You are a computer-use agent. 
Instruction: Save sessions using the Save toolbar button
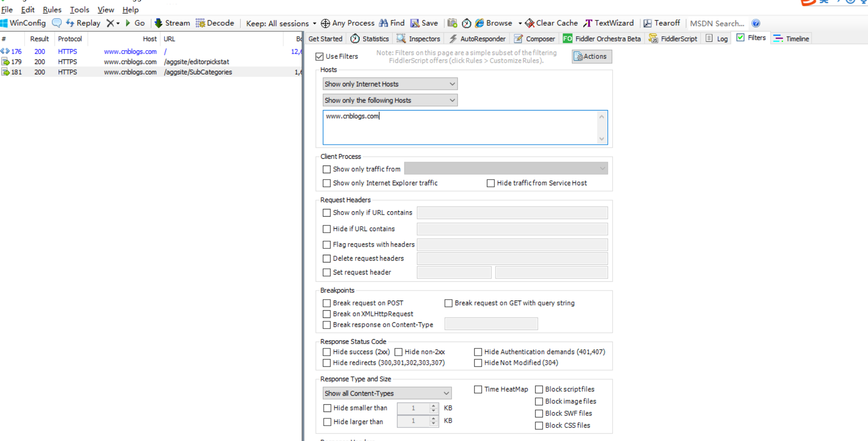424,23
